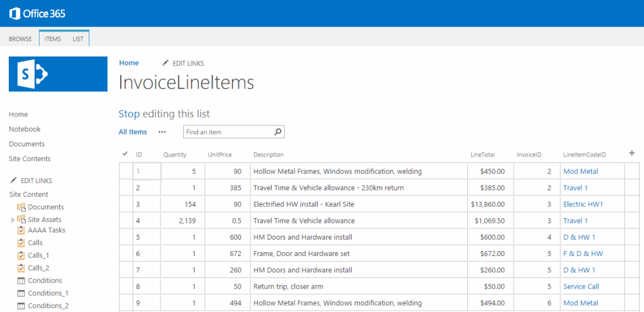Edit the $13,860.00 LineTotal cell
This screenshot has height=312, width=644.
coord(491,204)
